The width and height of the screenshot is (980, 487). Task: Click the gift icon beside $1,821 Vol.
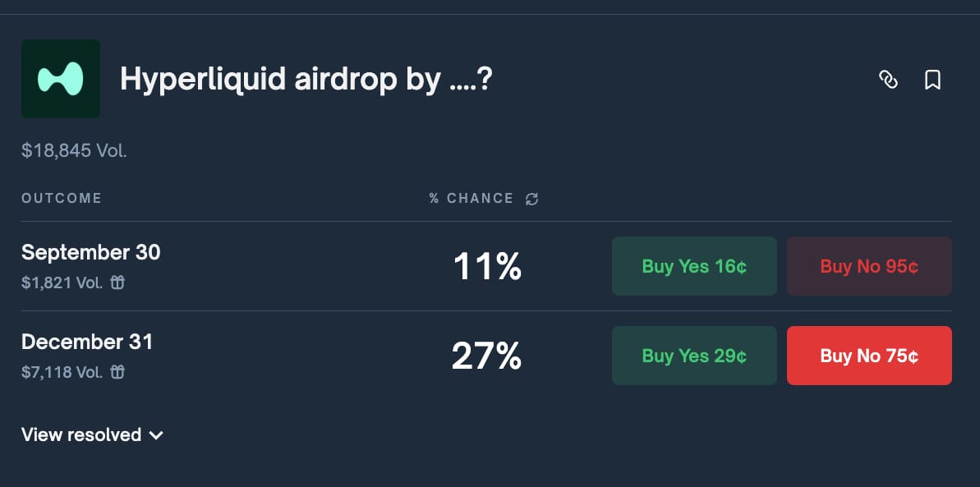click(117, 283)
